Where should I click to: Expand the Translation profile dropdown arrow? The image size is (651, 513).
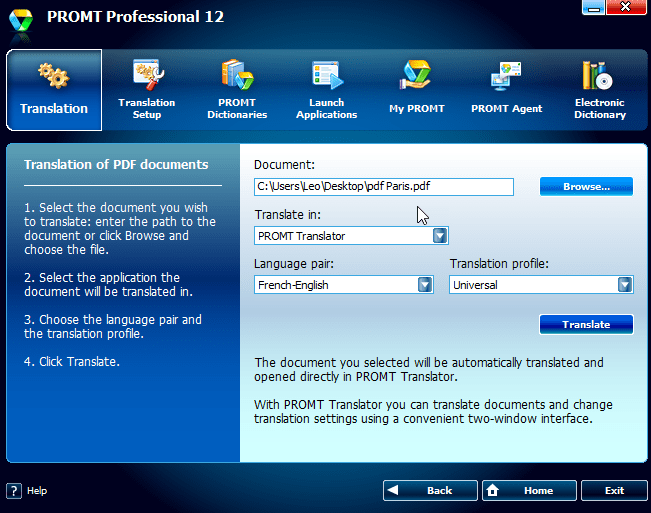[x=625, y=285]
